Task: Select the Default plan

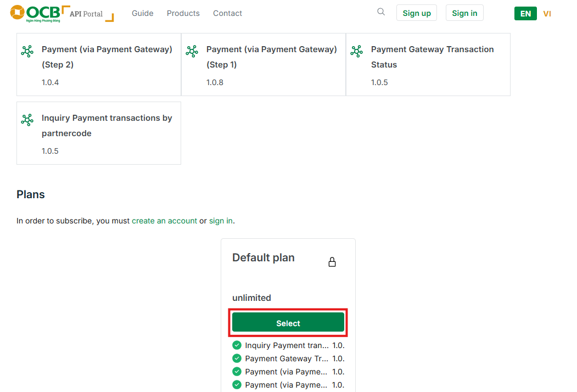Action: (x=288, y=323)
